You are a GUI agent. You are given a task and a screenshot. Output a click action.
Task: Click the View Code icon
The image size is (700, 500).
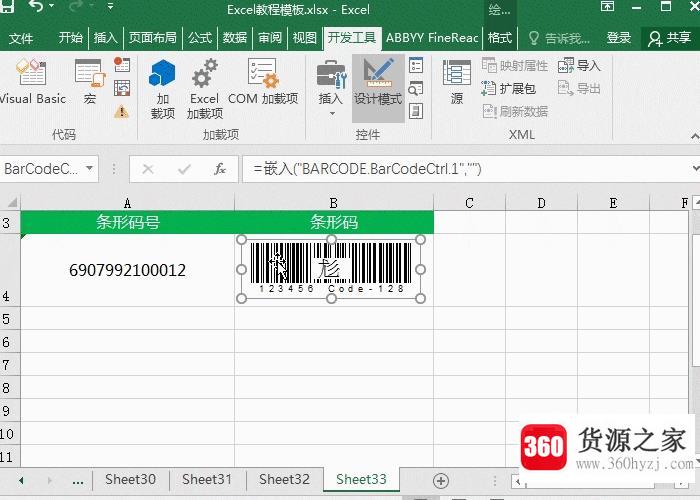416,88
